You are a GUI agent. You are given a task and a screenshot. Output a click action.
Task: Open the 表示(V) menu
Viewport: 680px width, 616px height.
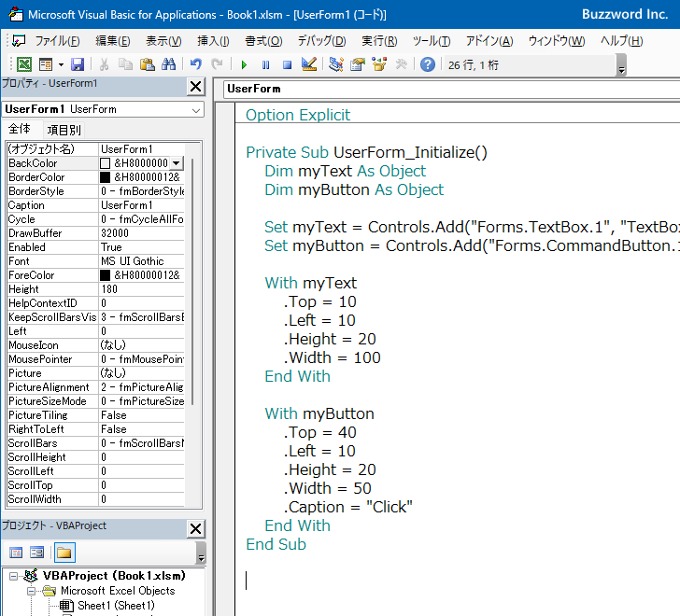tap(163, 41)
